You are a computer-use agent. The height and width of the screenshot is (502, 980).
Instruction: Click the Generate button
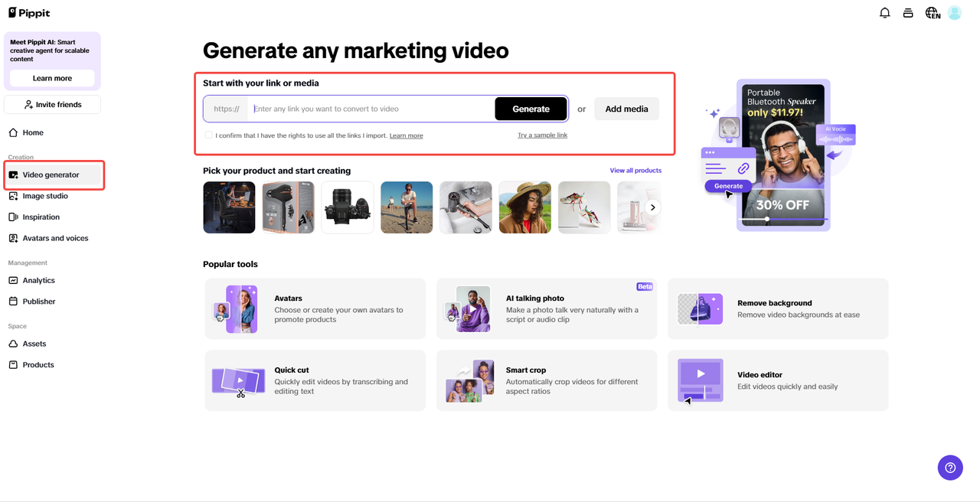click(531, 109)
